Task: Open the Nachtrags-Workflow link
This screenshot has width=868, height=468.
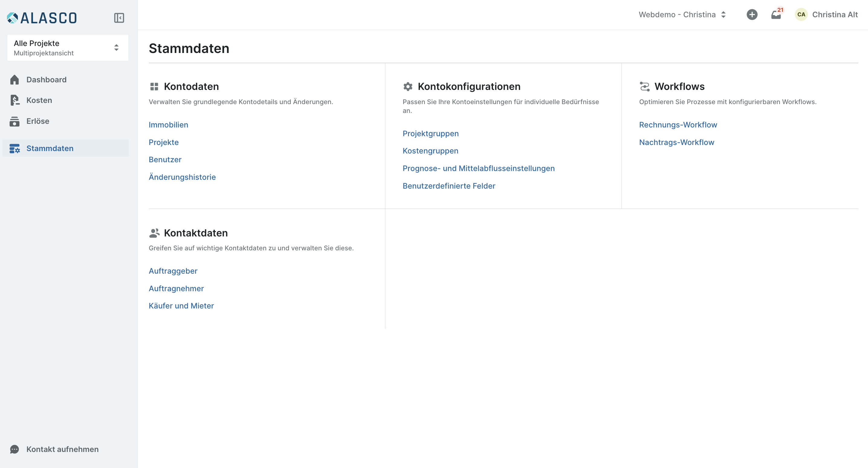Action: (x=677, y=142)
